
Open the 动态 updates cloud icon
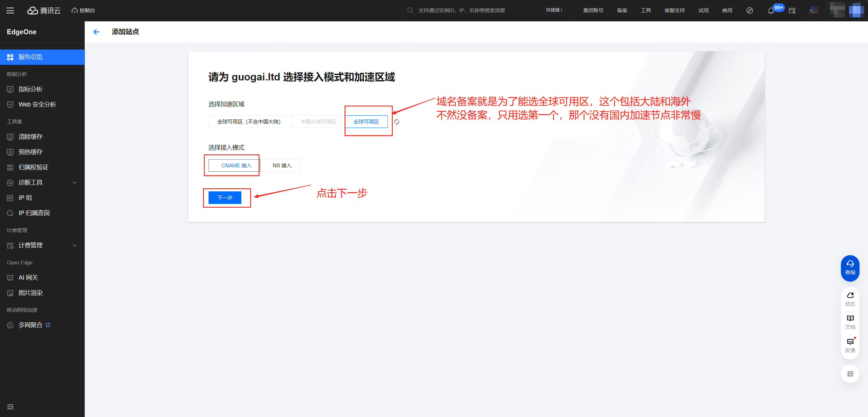850,299
